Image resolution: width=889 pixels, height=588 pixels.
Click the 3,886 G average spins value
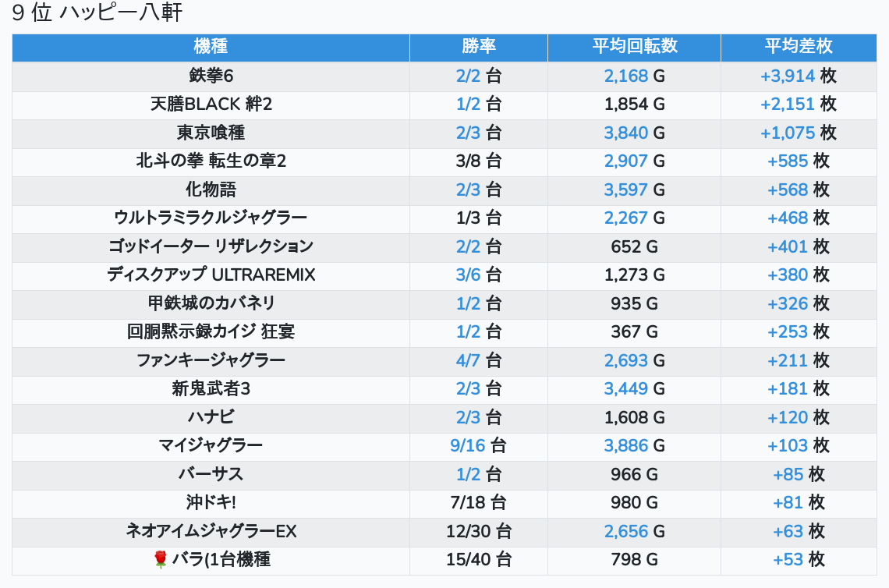click(x=626, y=445)
